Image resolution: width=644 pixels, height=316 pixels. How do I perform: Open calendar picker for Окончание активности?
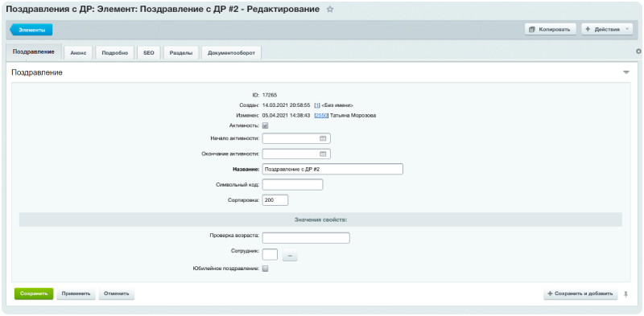[323, 154]
